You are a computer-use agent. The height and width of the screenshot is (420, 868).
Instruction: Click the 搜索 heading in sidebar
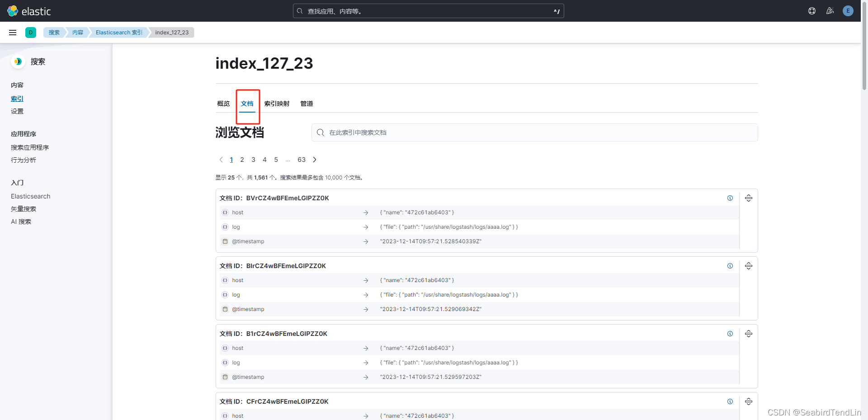point(38,61)
